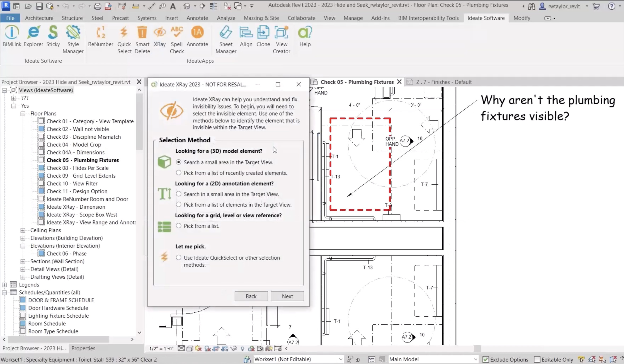
Task: Open Door Hardware Schedule
Action: pyautogui.click(x=58, y=308)
